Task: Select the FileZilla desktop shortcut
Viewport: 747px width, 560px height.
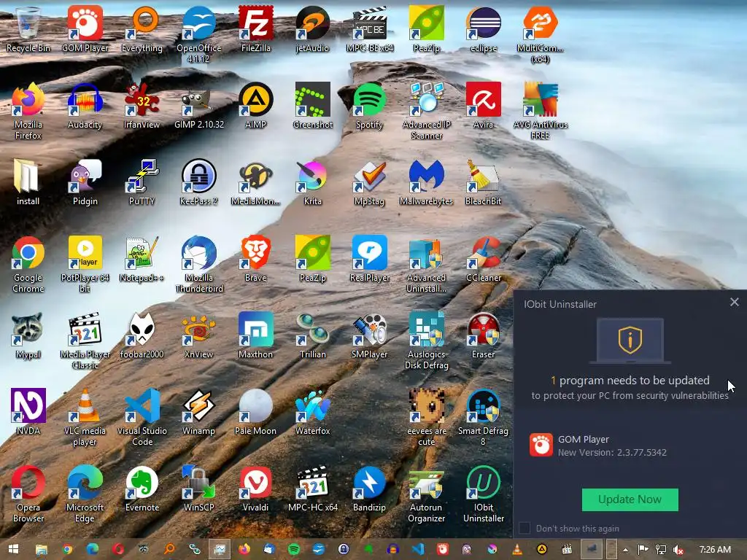Action: pyautogui.click(x=256, y=28)
